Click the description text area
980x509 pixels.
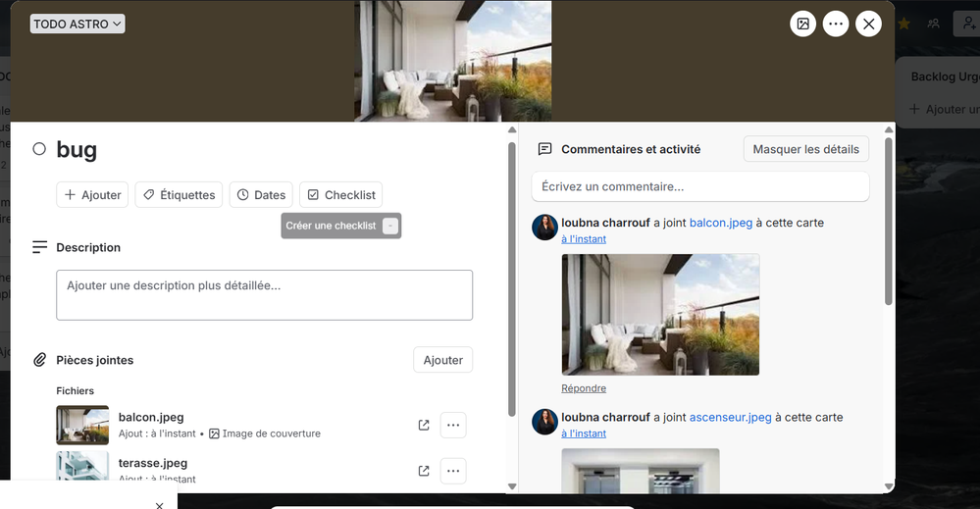click(x=265, y=295)
